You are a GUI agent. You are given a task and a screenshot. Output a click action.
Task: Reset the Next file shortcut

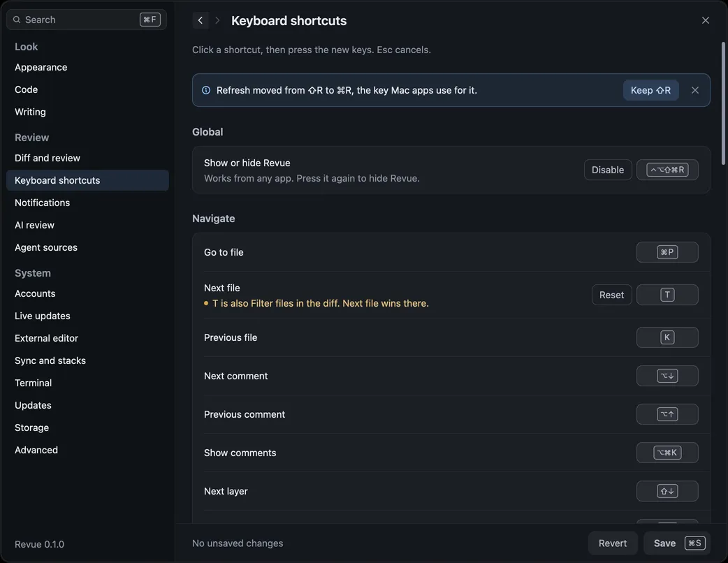pyautogui.click(x=611, y=295)
